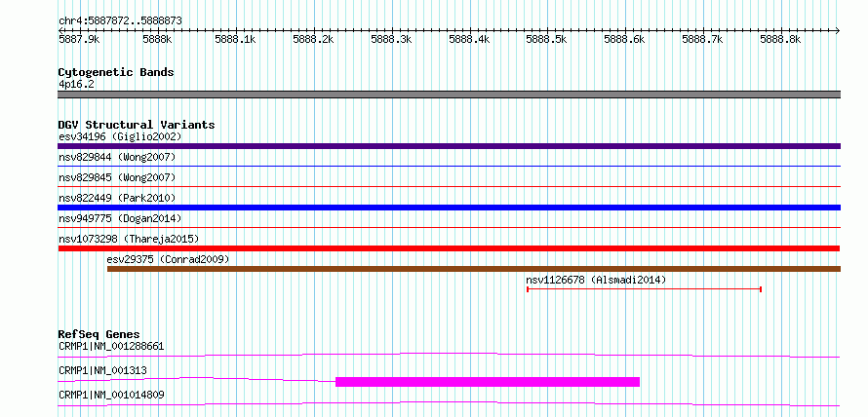Click the nsv822449 (Park2010) variant label
This screenshot has height=417, width=868.
point(117,198)
